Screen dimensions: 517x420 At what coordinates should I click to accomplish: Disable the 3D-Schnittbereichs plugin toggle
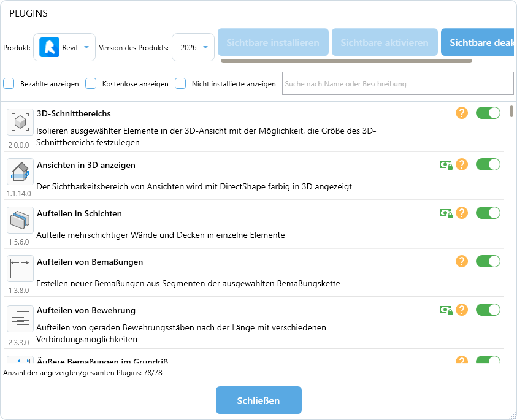[488, 113]
